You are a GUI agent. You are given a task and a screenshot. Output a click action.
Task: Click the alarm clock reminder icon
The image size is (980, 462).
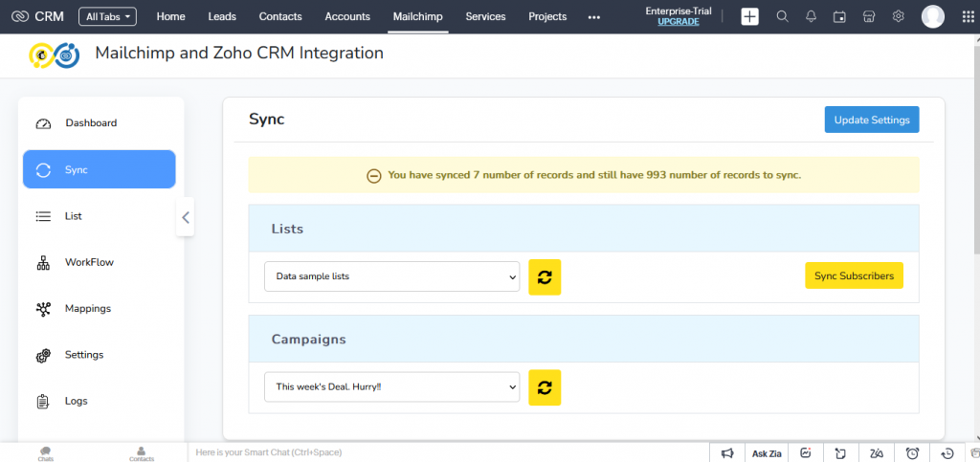(912, 453)
